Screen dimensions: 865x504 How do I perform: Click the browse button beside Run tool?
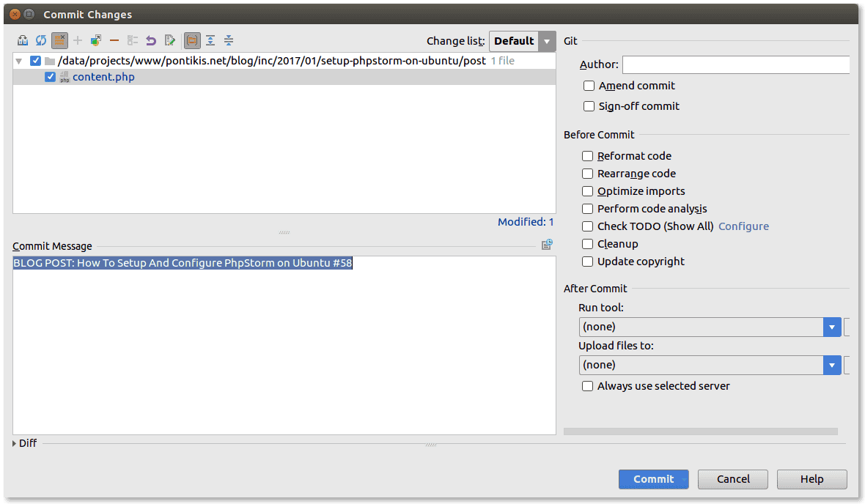[847, 327]
